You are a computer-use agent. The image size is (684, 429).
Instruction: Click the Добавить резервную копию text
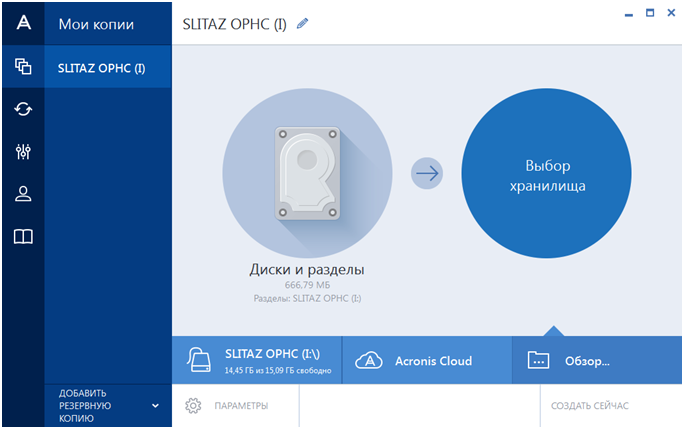(x=85, y=406)
